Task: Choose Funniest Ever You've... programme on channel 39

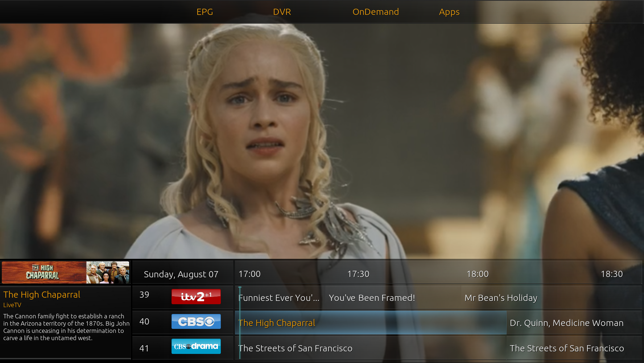Action: pos(280,298)
